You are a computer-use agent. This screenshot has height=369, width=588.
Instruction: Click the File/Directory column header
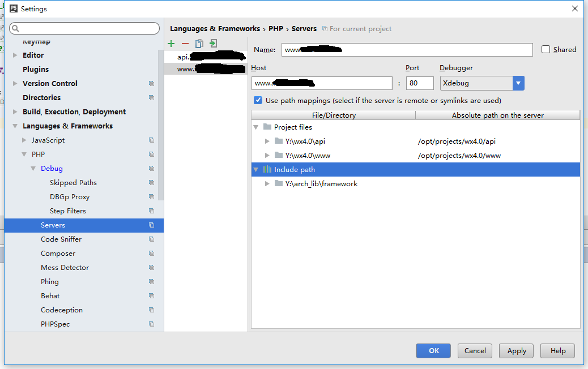click(x=334, y=115)
